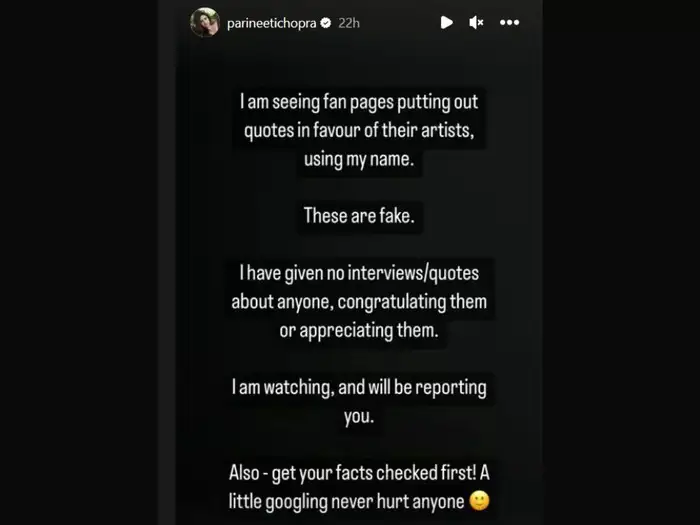Click the 'Also - get your facts checked first!' line
The height and width of the screenshot is (525, 700).
click(x=353, y=473)
